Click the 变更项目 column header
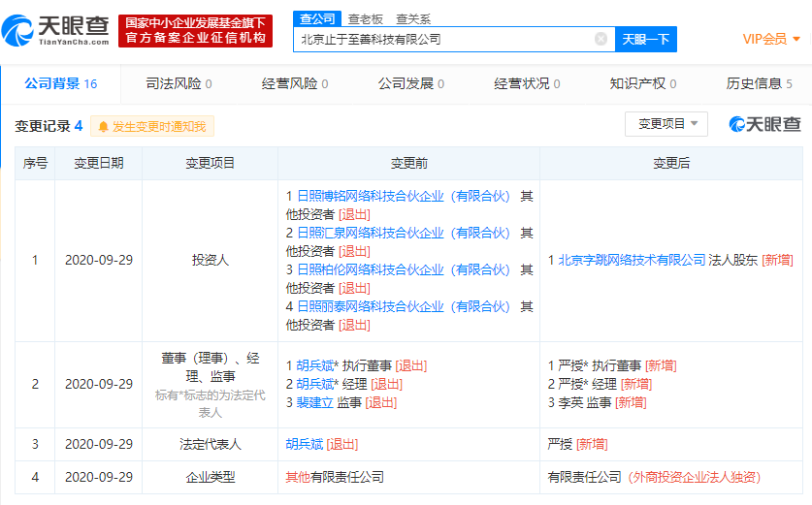Viewport: 812px width, 505px height. 211,164
